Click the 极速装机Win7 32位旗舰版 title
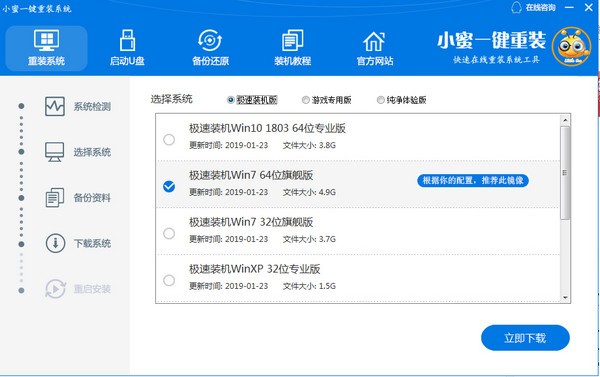This screenshot has width=600, height=377. 251,222
